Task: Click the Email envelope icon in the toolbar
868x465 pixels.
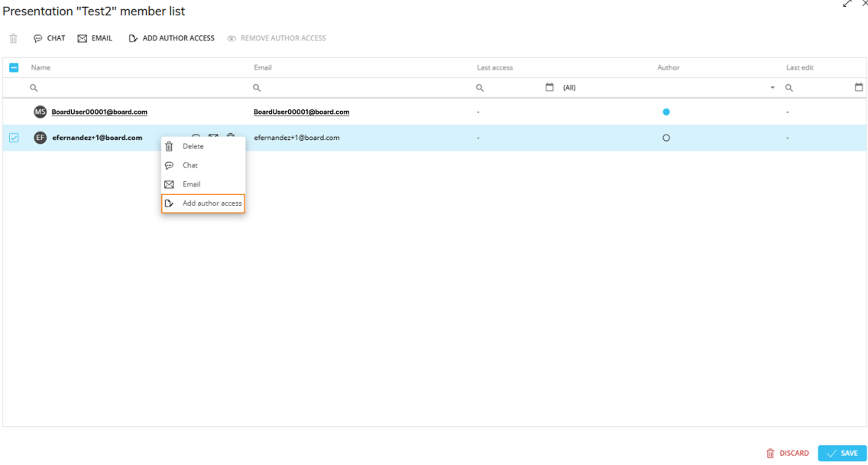Action: [x=83, y=38]
